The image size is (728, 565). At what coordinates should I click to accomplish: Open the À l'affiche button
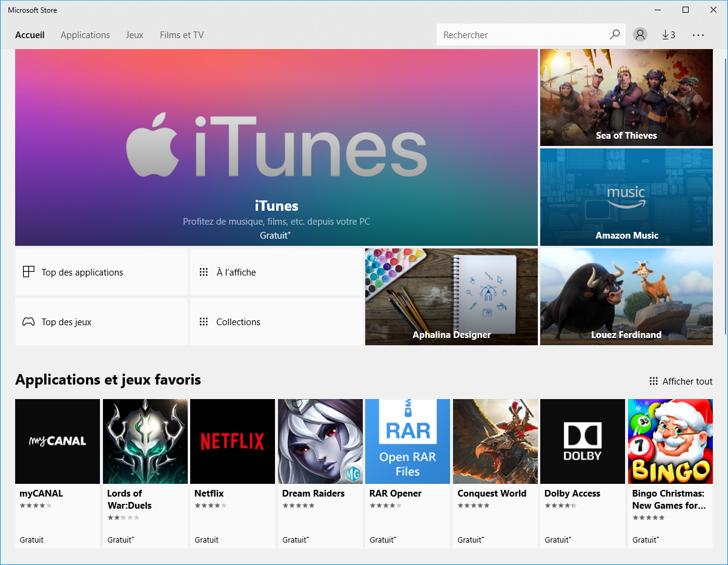(276, 272)
